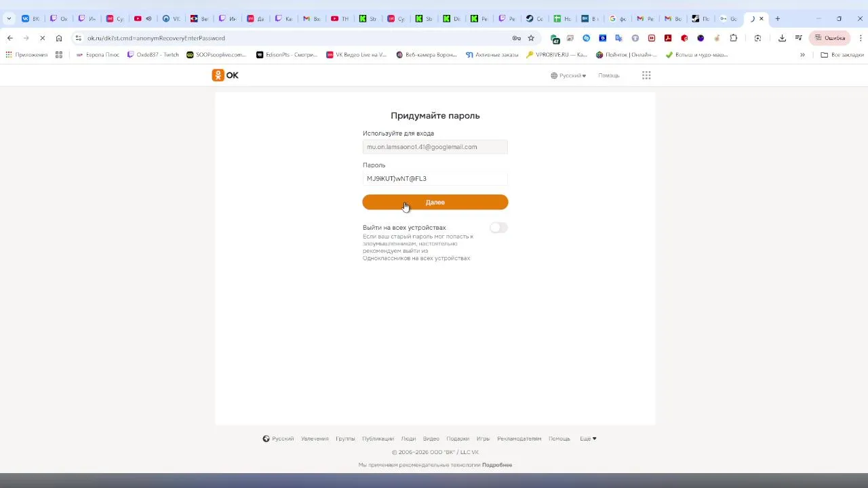Open EdisonPts bookmark
The height and width of the screenshot is (488, 868).
click(x=287, y=54)
